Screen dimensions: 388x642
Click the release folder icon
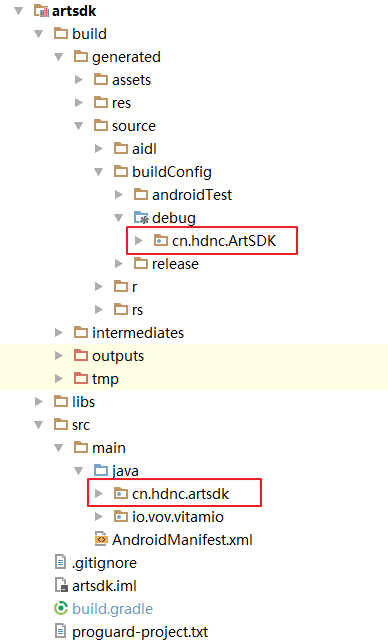click(141, 263)
